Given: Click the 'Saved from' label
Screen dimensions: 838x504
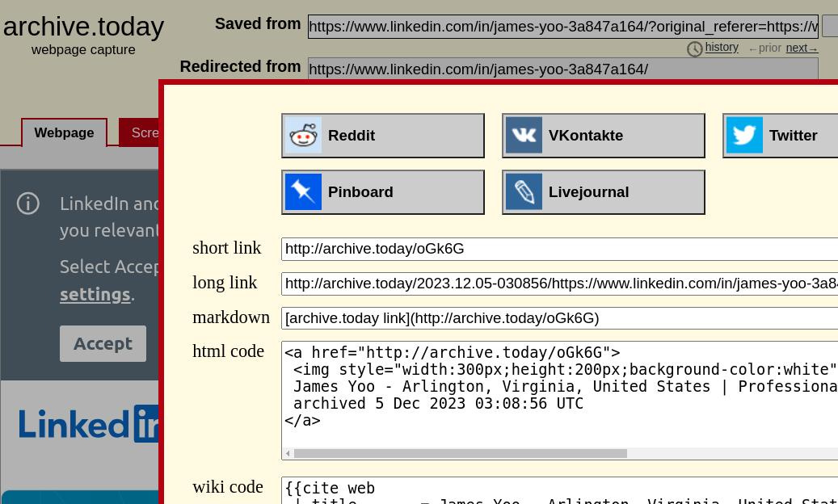Looking at the screenshot, I should pyautogui.click(x=258, y=24).
